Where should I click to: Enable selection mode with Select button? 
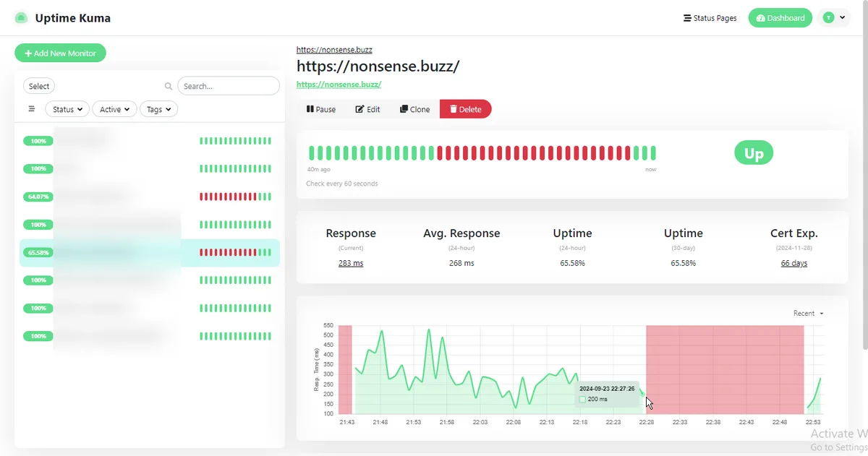click(x=39, y=86)
